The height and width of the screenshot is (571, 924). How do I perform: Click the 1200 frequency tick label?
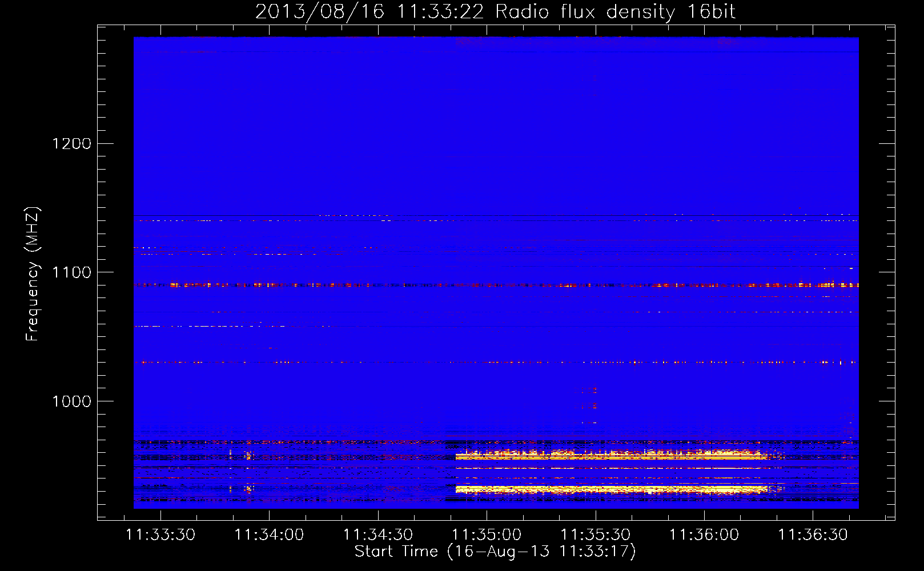(72, 143)
